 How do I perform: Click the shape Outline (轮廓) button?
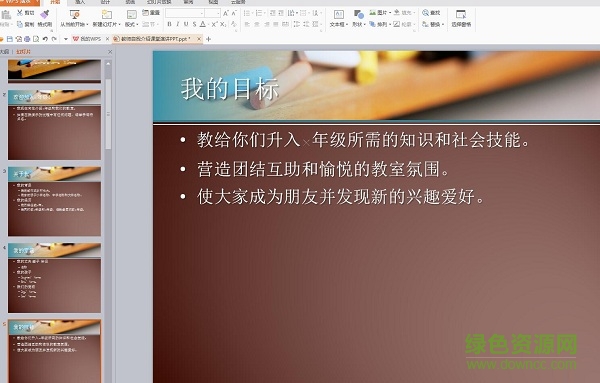pos(404,24)
